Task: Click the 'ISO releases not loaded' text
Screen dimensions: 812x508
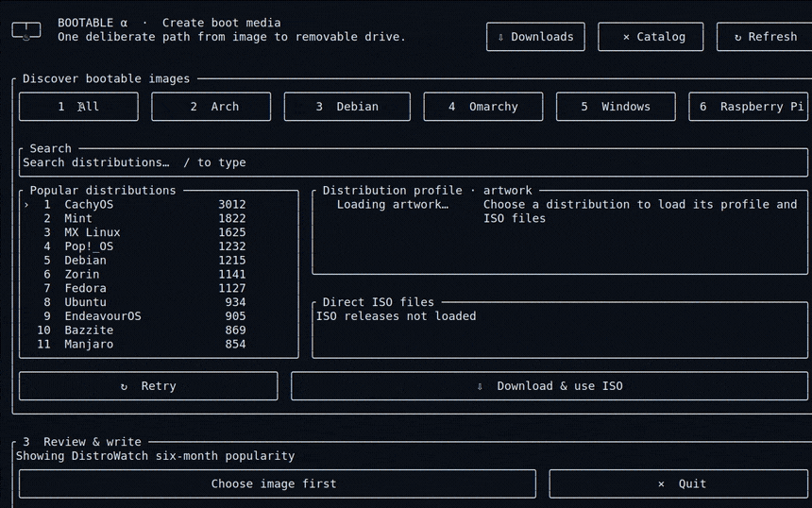Action: coord(397,316)
